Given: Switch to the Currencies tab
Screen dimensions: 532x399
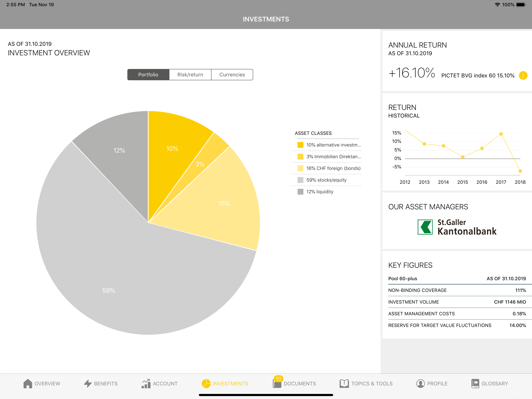Looking at the screenshot, I should [x=232, y=75].
